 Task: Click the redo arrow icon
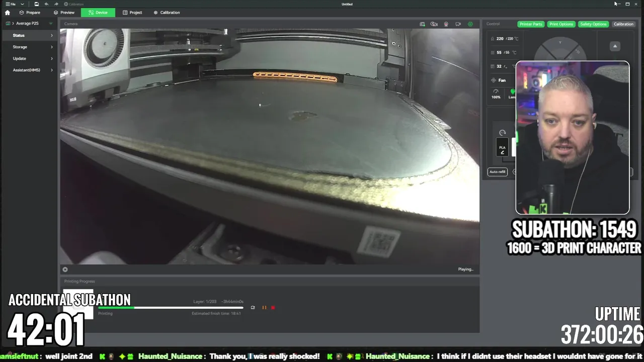coord(56,4)
